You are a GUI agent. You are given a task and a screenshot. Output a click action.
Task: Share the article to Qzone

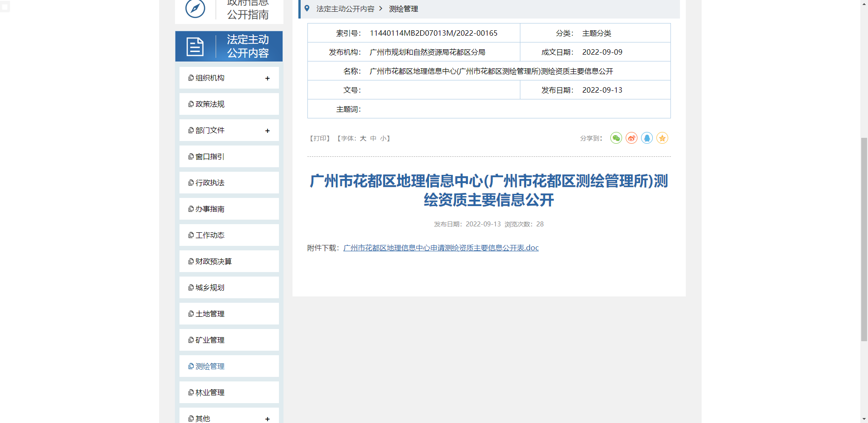(662, 138)
